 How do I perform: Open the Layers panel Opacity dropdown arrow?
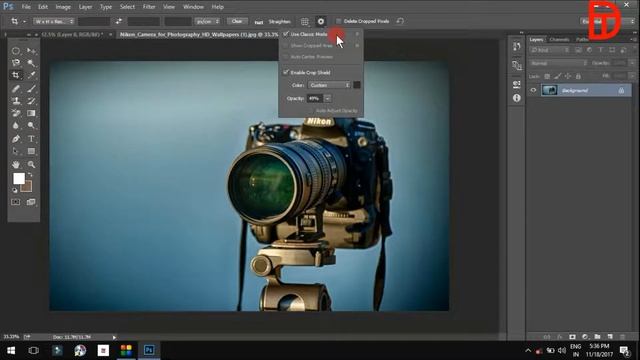[x=632, y=63]
